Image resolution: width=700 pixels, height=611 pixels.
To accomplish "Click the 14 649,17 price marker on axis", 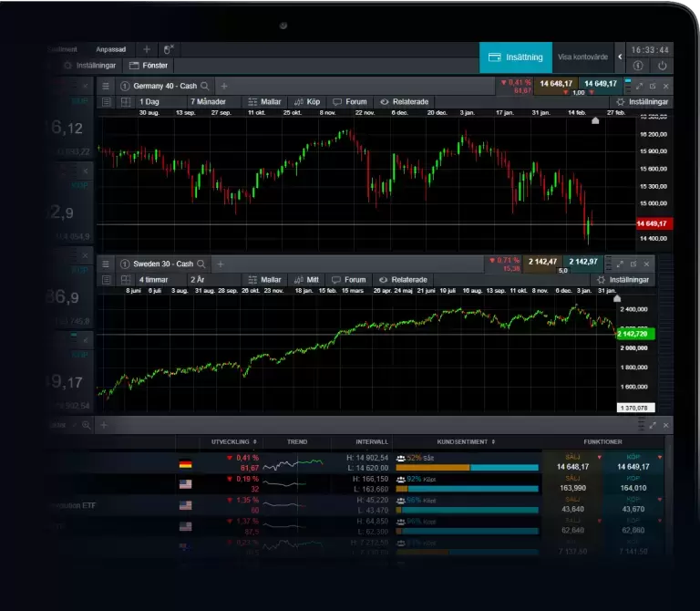I will coord(654,223).
